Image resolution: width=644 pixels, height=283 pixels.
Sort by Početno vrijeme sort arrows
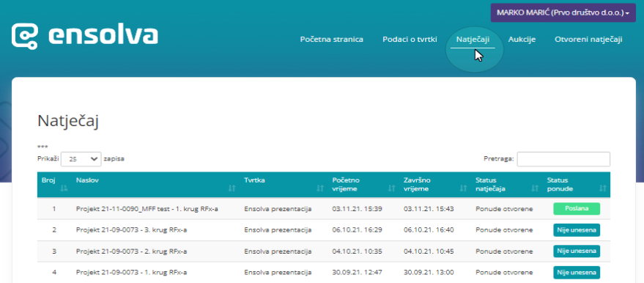[391, 188]
